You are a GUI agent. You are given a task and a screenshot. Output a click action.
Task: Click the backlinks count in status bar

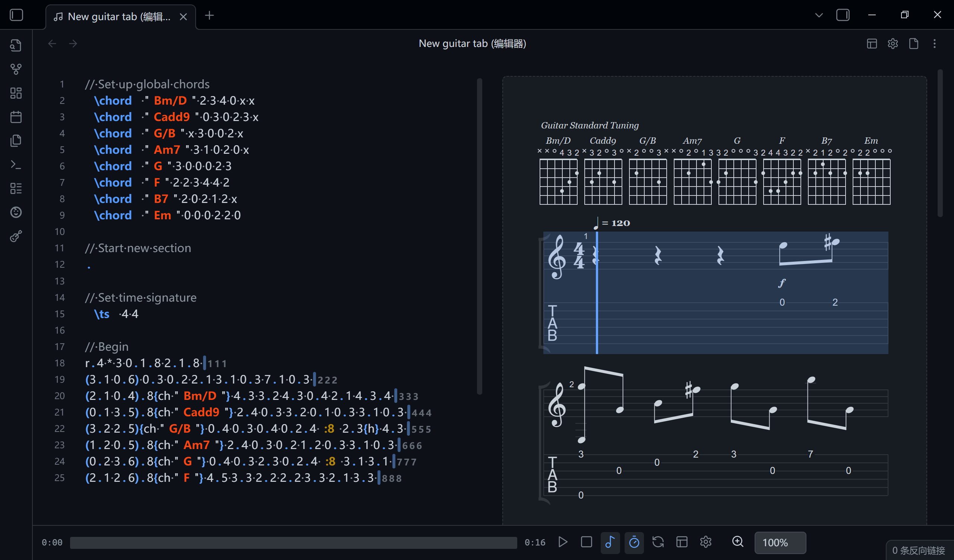(x=919, y=550)
